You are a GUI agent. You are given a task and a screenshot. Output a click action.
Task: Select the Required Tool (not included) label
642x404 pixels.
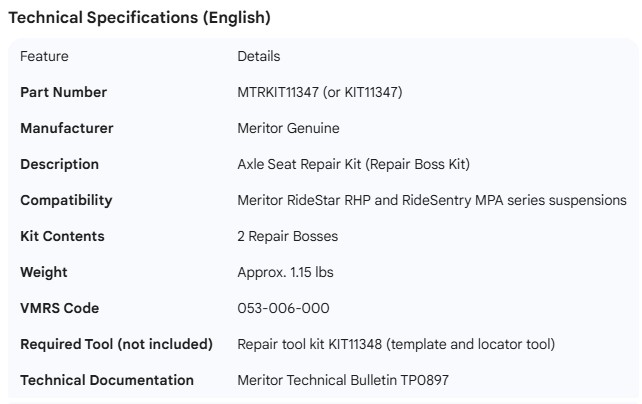(x=116, y=344)
